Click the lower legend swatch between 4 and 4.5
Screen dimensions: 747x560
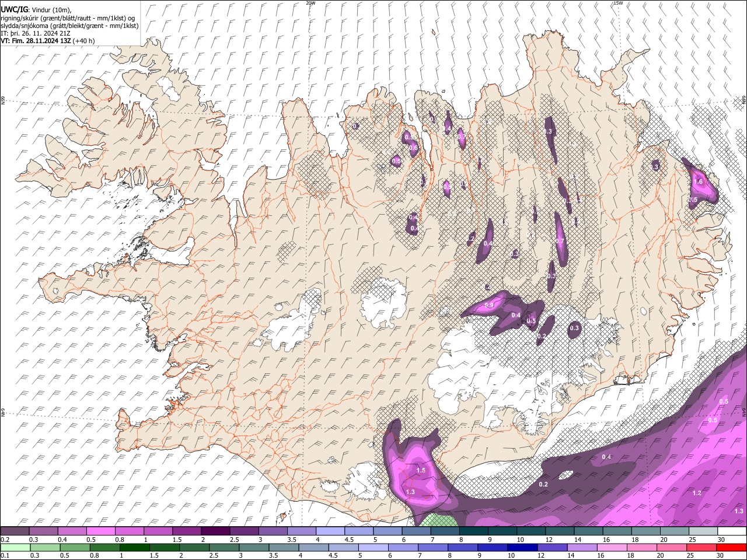(x=313, y=547)
